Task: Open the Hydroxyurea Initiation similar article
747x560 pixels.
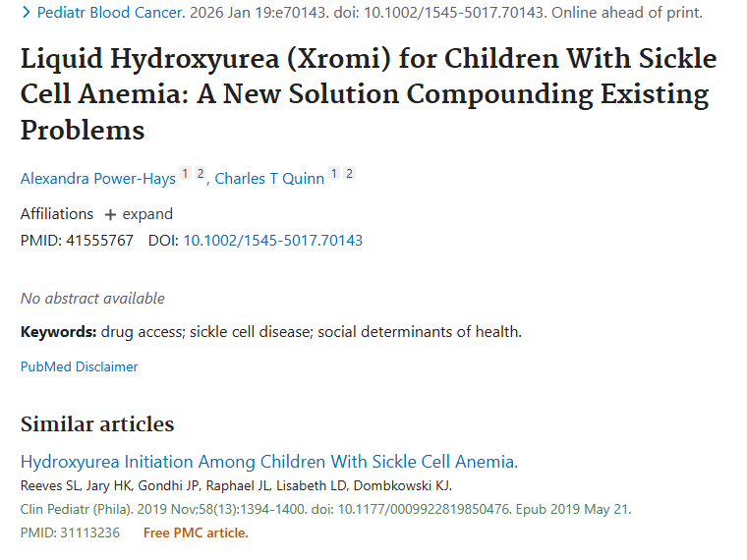Action: click(x=268, y=462)
